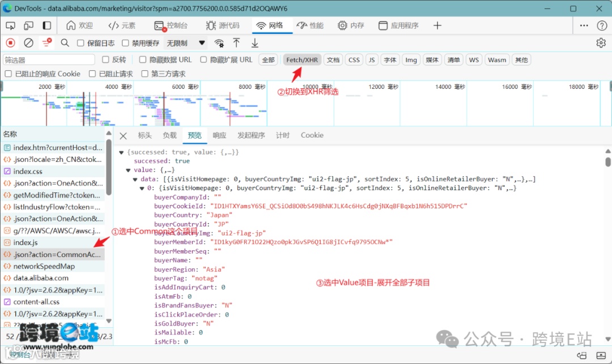Collapse the value node
Viewport: 612px width, 364px height.
point(128,170)
